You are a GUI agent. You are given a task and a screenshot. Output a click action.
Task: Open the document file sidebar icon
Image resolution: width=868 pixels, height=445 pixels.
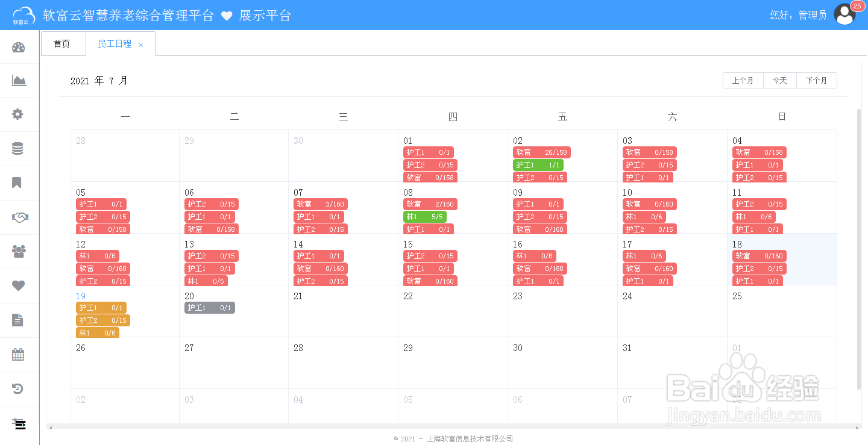tap(18, 320)
